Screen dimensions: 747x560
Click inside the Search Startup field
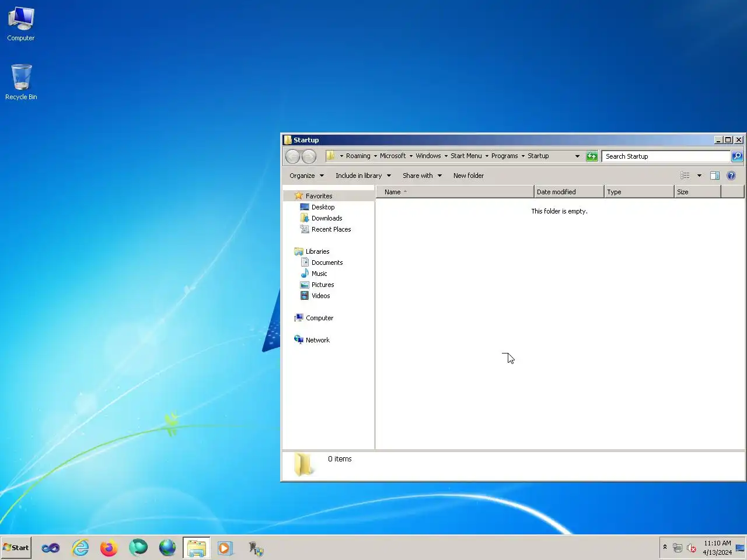(666, 156)
